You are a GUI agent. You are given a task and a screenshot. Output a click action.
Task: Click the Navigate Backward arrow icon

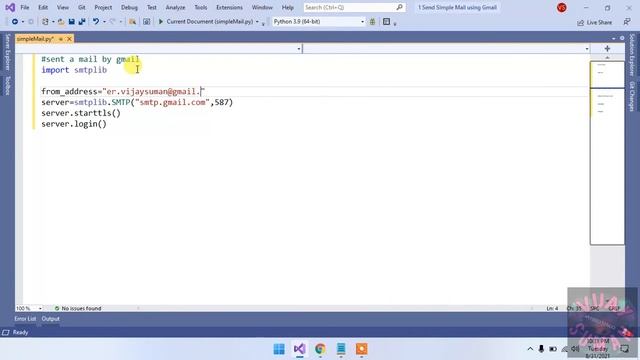click(15, 22)
